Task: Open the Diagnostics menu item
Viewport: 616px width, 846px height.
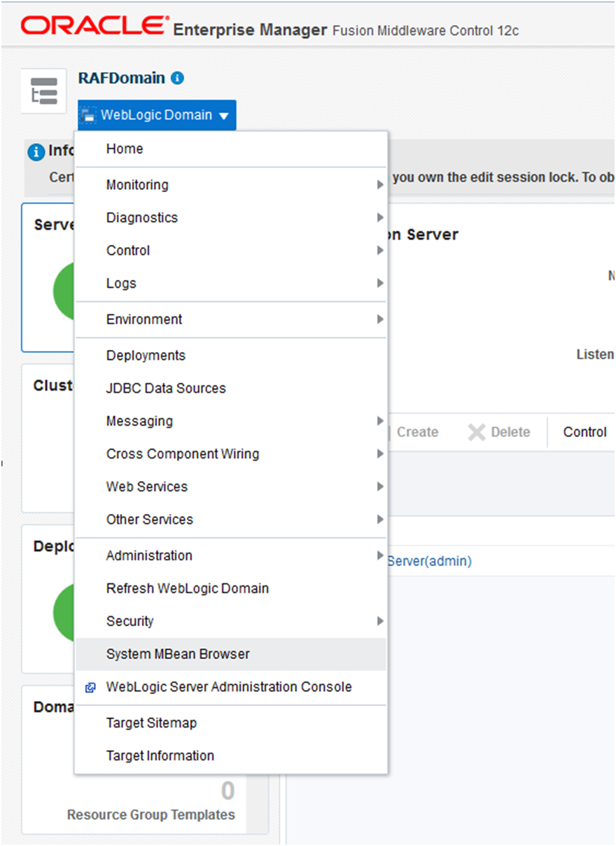Action: [231, 218]
